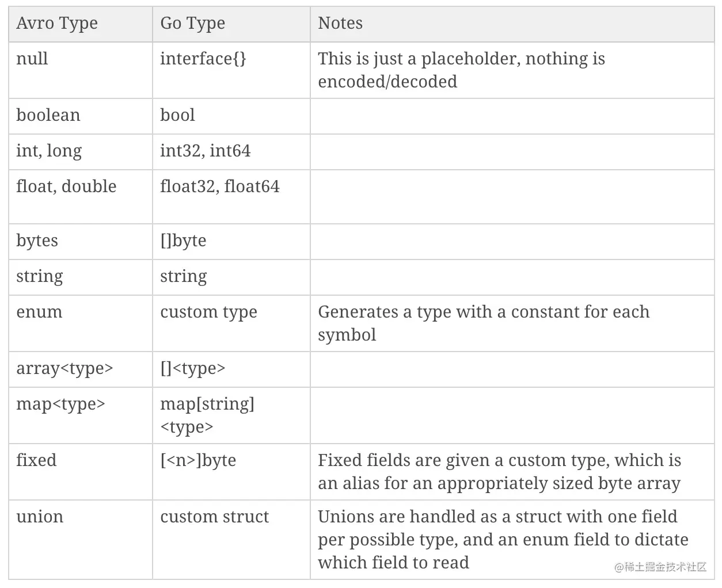Select the "array<type>" cell
Screen dimensions: 722x588
point(64,368)
